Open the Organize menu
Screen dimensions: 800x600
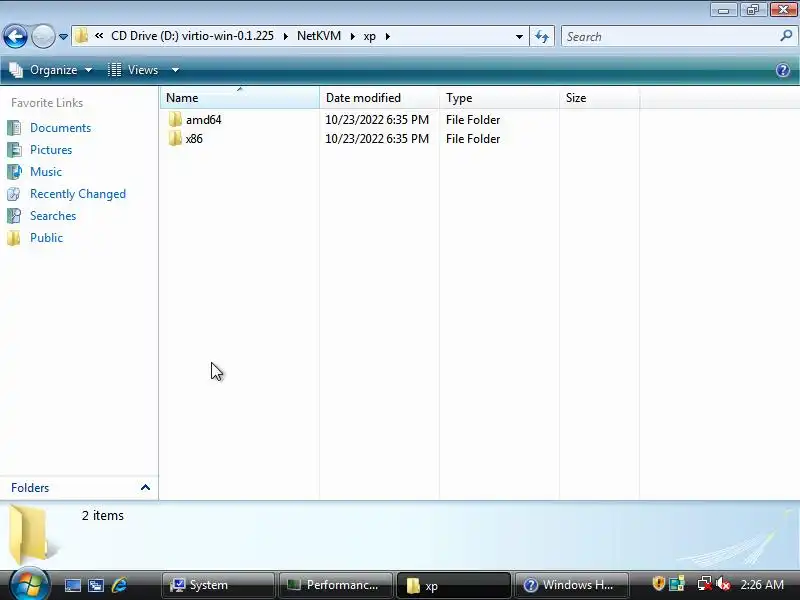[51, 70]
